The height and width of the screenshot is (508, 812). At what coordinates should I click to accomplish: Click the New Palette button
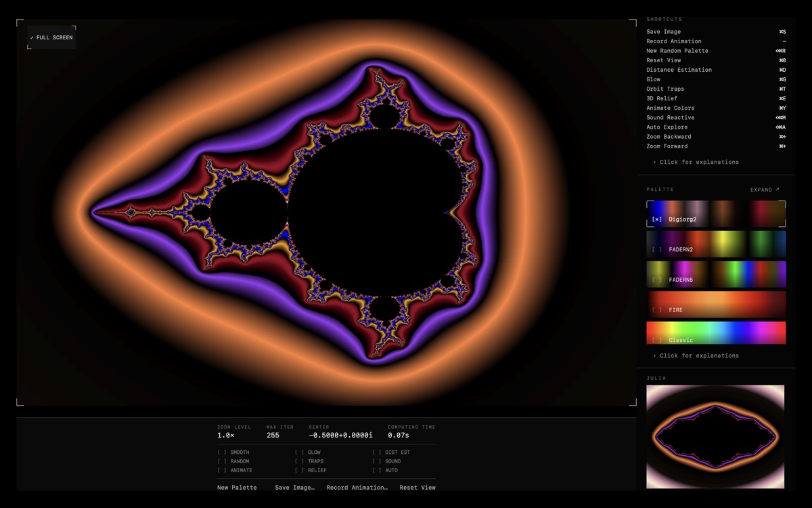pos(237,488)
